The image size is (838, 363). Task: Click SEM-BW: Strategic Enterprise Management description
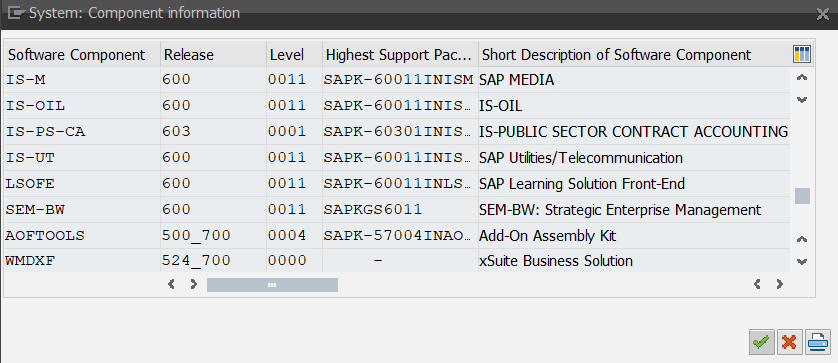(x=634, y=210)
